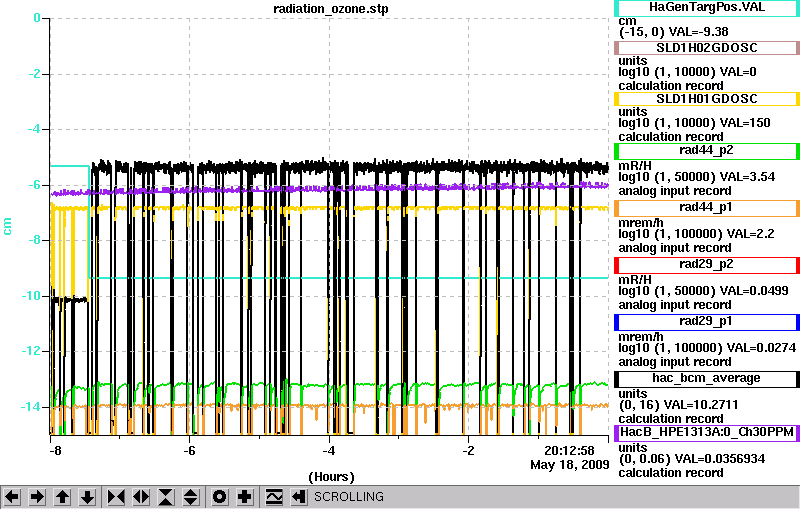800x509 pixels.
Task: Click the May 18, 2009 date label
Action: [x=569, y=465]
